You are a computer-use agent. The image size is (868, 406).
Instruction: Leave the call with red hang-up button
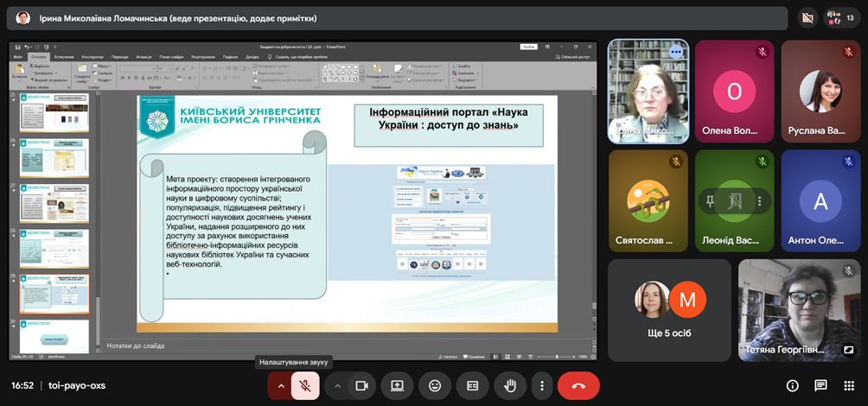tap(578, 385)
